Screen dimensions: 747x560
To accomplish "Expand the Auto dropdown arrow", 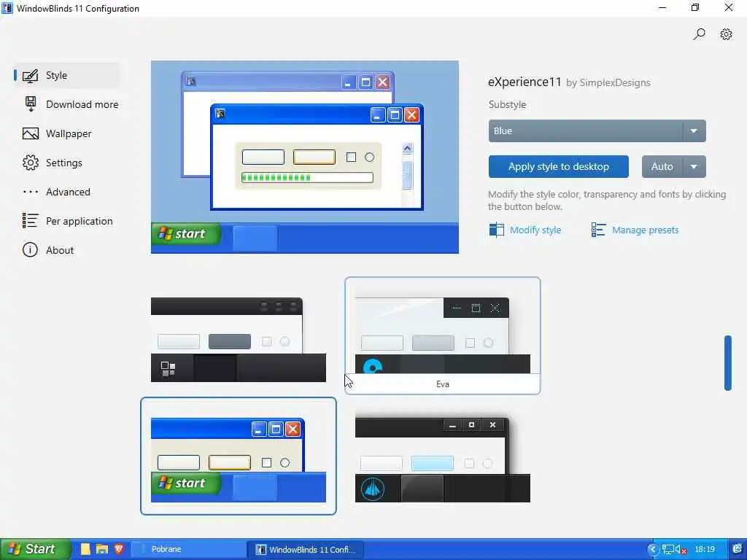I will click(x=694, y=167).
